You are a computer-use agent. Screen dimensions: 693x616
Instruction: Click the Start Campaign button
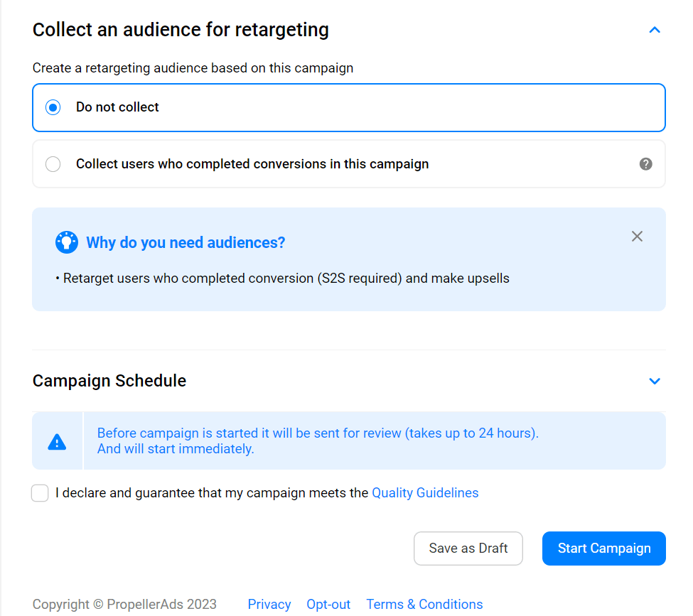(x=603, y=549)
